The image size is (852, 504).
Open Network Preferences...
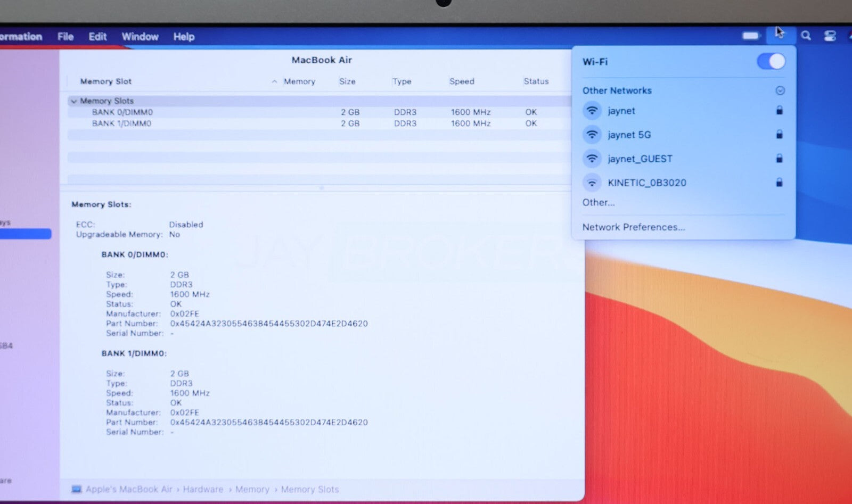click(x=634, y=227)
